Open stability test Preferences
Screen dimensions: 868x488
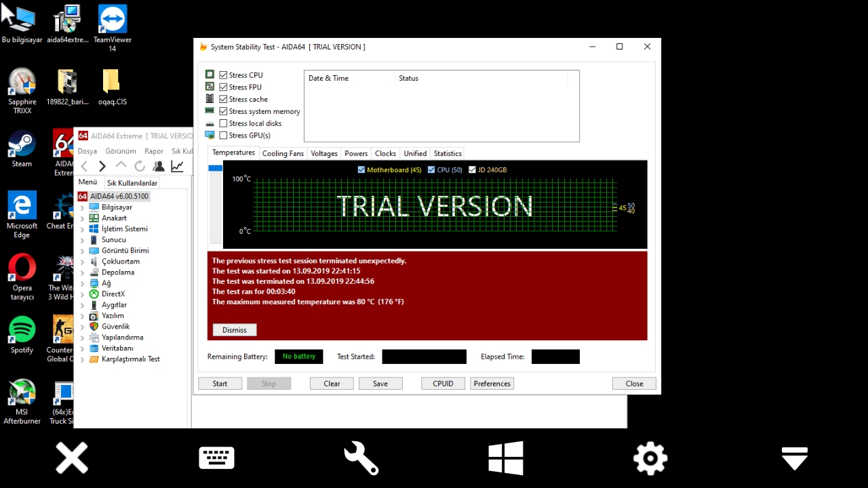point(492,384)
